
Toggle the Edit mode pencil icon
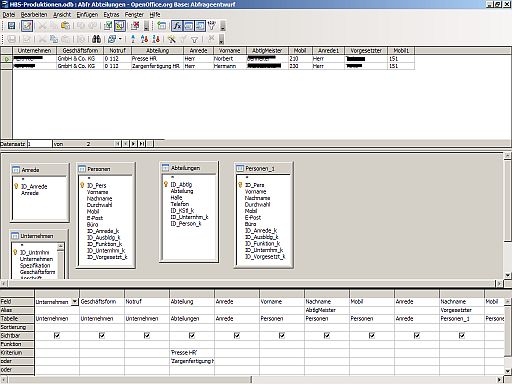27,26
